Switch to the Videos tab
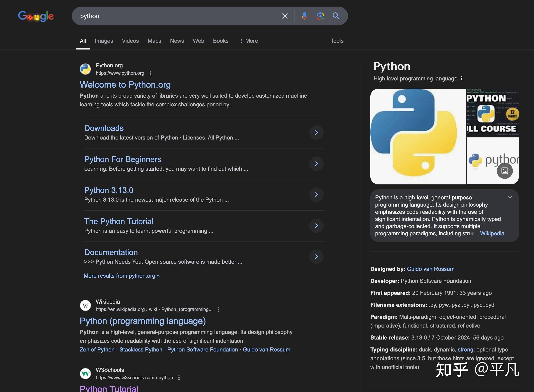 coord(130,41)
